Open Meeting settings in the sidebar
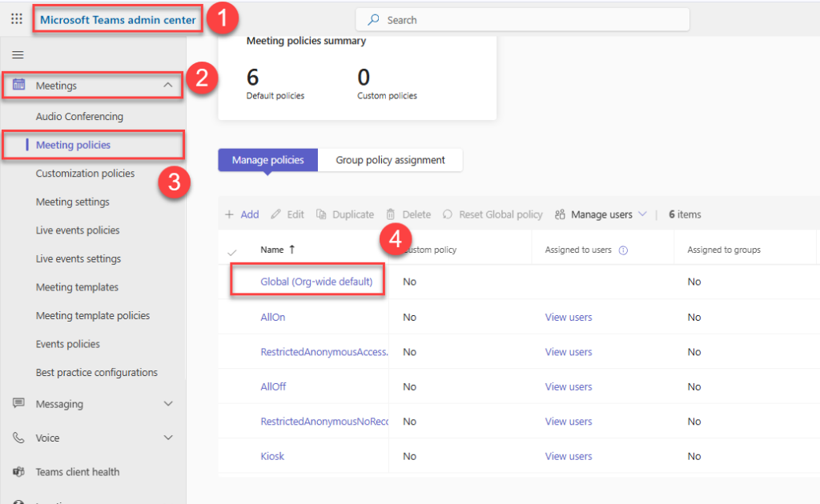820x504 pixels. pos(73,202)
